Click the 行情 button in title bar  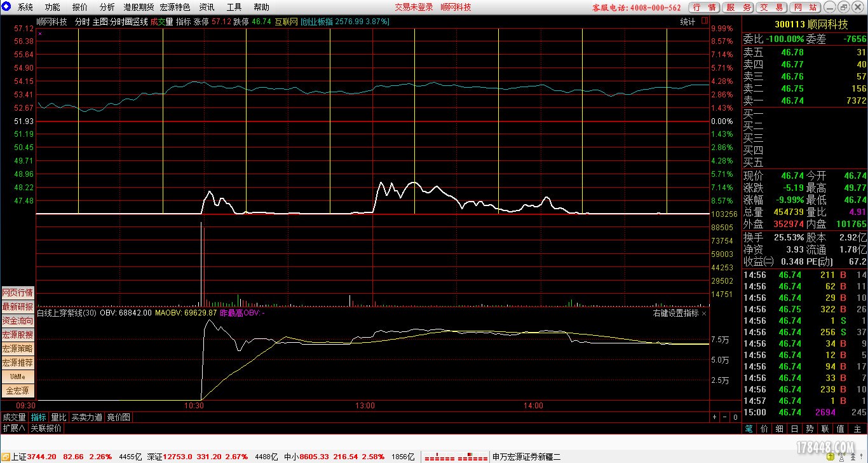[704, 8]
